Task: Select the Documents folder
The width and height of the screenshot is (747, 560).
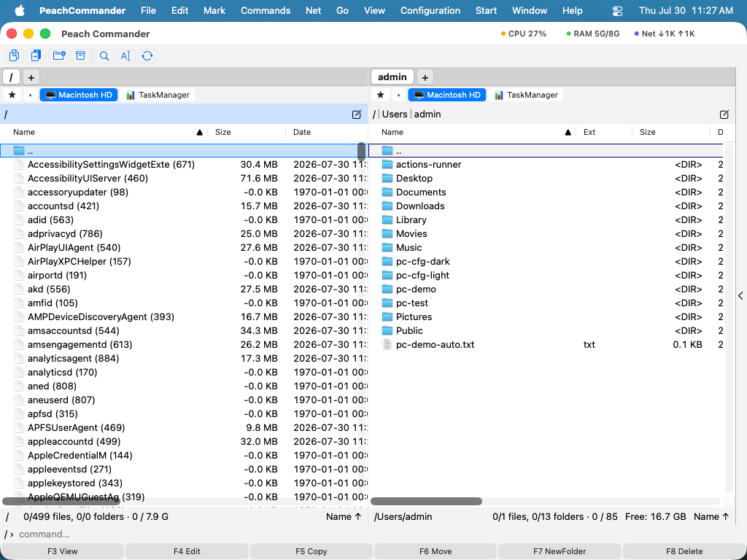Action: [x=546, y=192]
